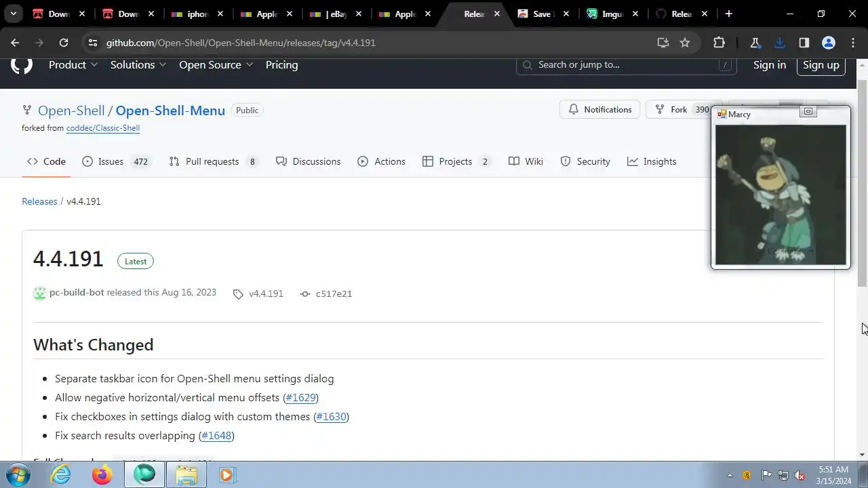Open a new tab with the plus button
This screenshot has height=488, width=868.
tap(729, 14)
